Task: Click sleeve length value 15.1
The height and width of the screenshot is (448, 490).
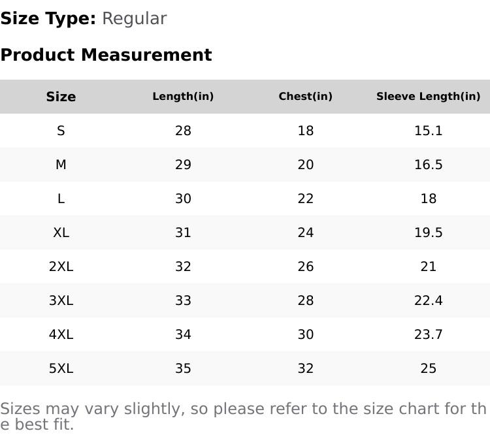Action: click(428, 131)
